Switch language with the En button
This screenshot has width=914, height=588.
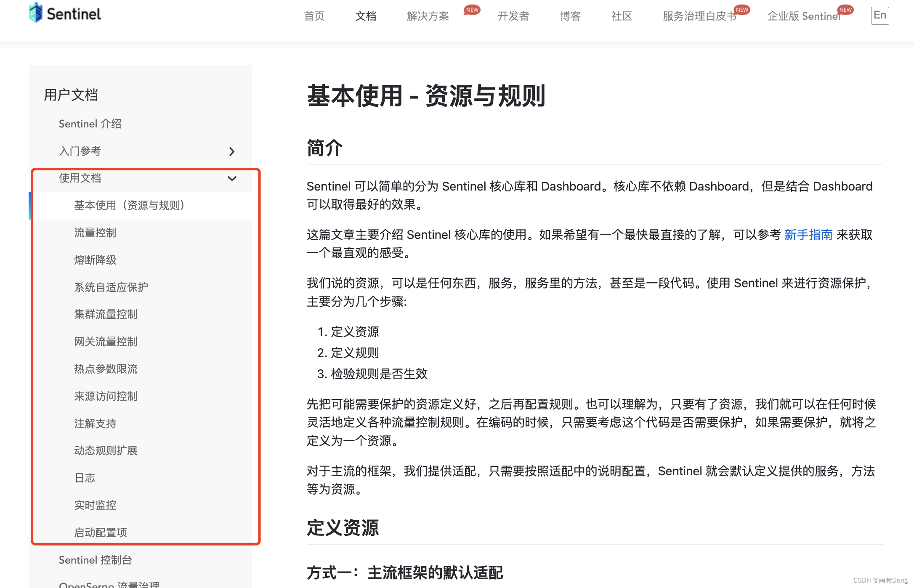pos(880,16)
